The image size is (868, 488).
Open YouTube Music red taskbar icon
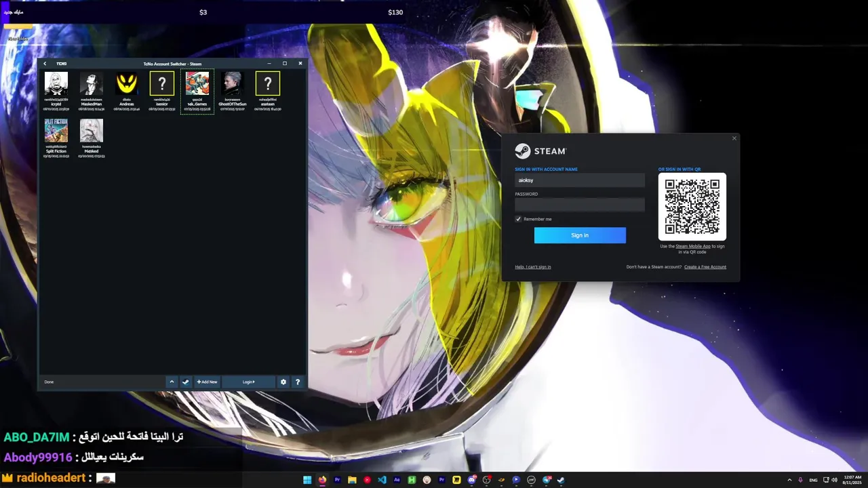coord(367,480)
